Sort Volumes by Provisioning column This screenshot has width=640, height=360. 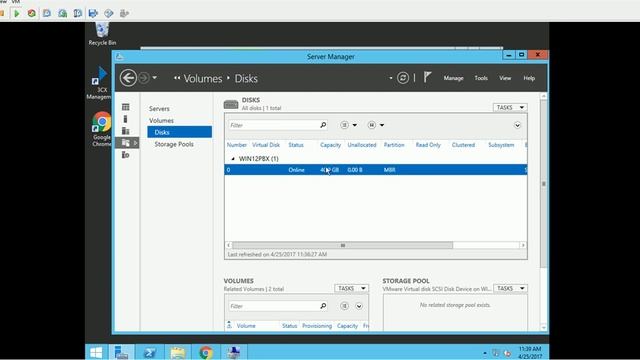[x=317, y=326]
